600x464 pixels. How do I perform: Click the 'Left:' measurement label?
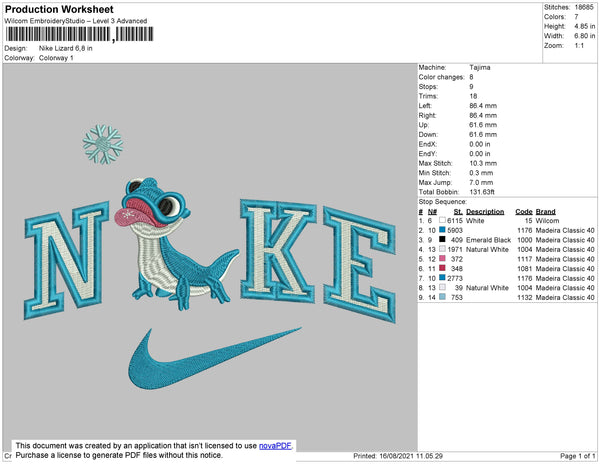(x=425, y=106)
